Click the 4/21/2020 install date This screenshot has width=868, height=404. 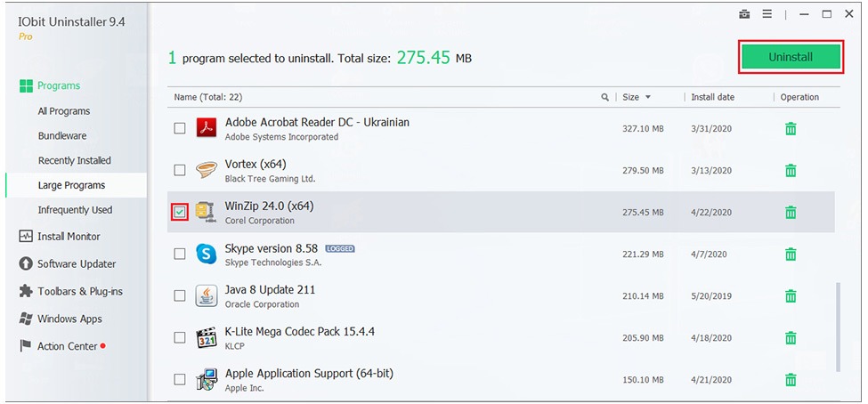point(711,380)
